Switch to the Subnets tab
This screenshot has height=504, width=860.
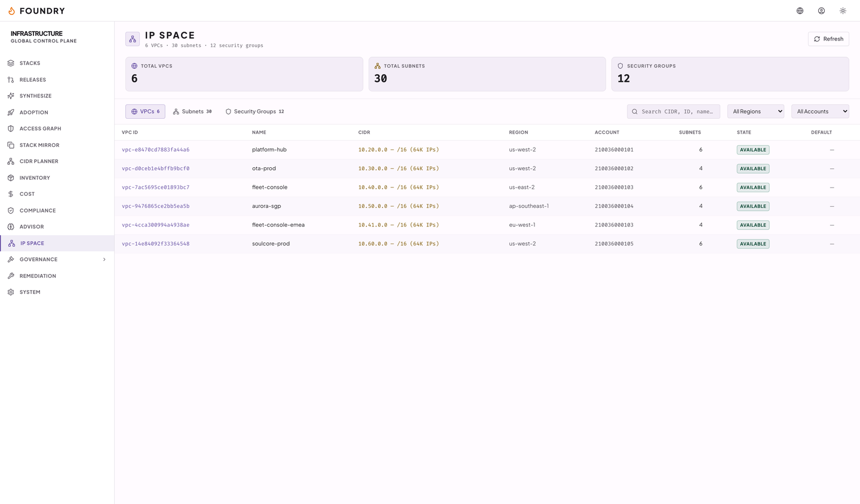click(192, 112)
